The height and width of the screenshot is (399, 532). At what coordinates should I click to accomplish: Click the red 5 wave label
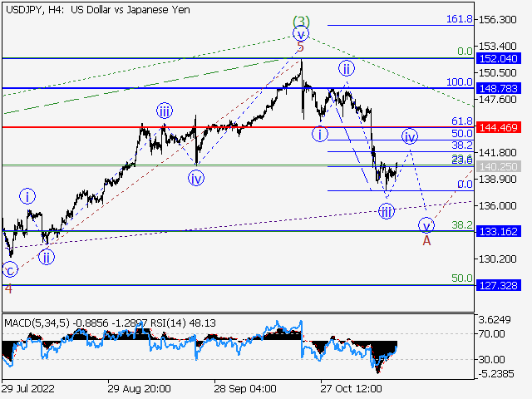click(300, 47)
